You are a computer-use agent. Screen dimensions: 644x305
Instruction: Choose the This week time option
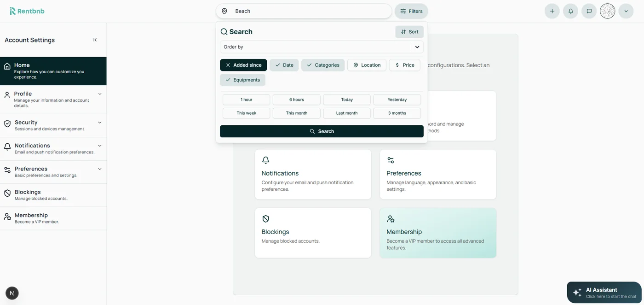(246, 113)
